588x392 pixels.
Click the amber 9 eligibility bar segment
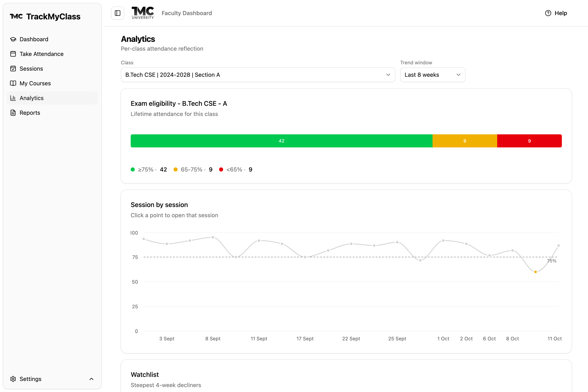pos(465,141)
